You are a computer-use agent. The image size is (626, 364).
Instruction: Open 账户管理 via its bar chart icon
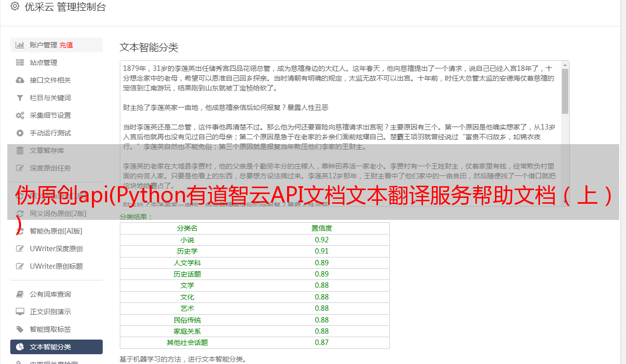coord(20,45)
